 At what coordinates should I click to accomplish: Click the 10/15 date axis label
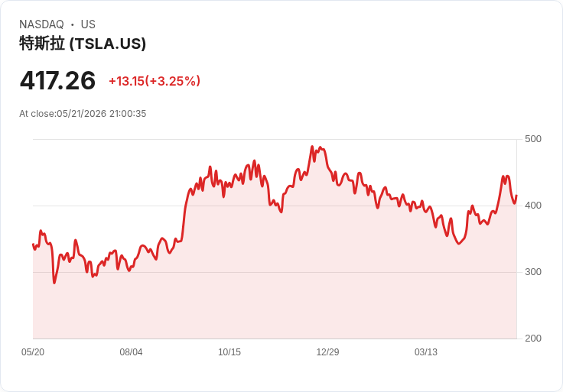pyautogui.click(x=229, y=352)
